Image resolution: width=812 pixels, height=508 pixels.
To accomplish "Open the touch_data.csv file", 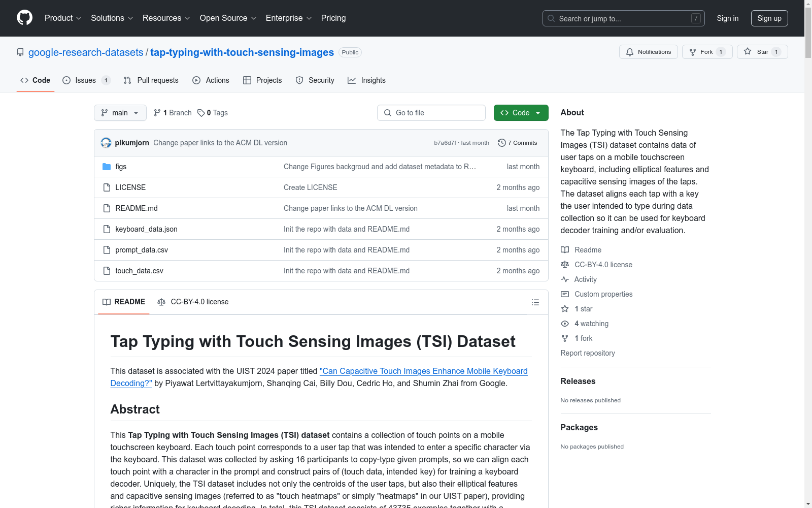I will coord(139,271).
